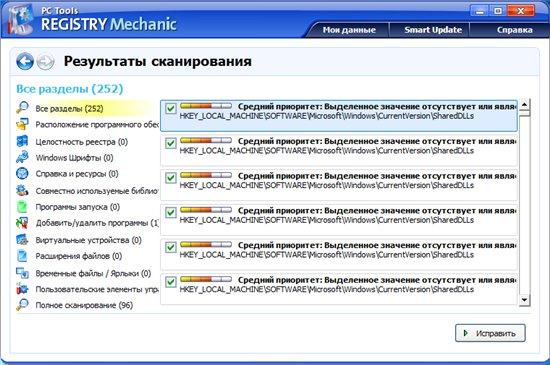Select Программы запуска (0) category

(x=78, y=207)
